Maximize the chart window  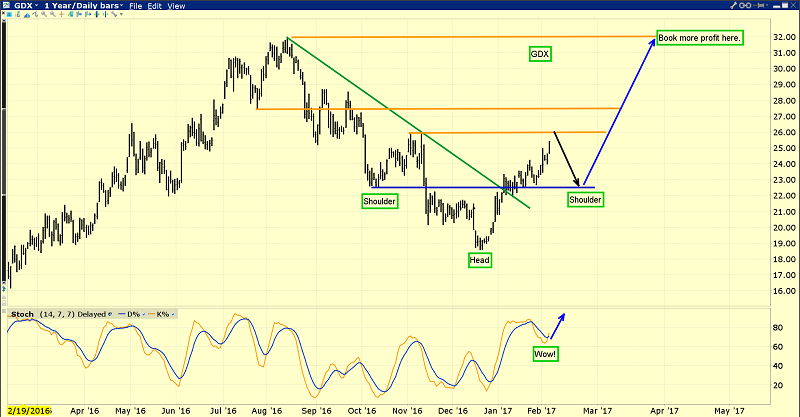coord(785,5)
